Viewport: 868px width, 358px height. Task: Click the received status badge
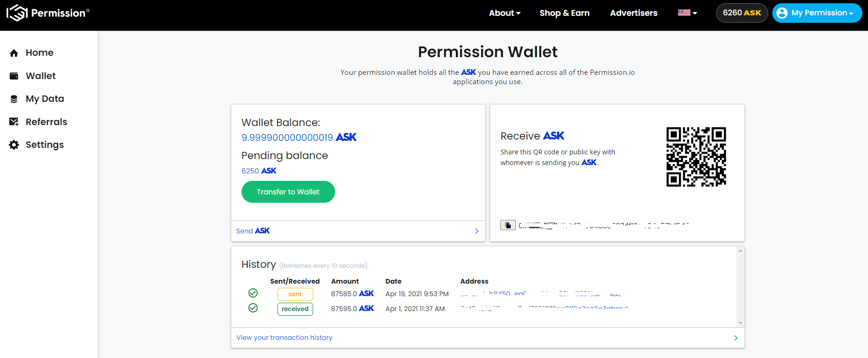click(295, 309)
